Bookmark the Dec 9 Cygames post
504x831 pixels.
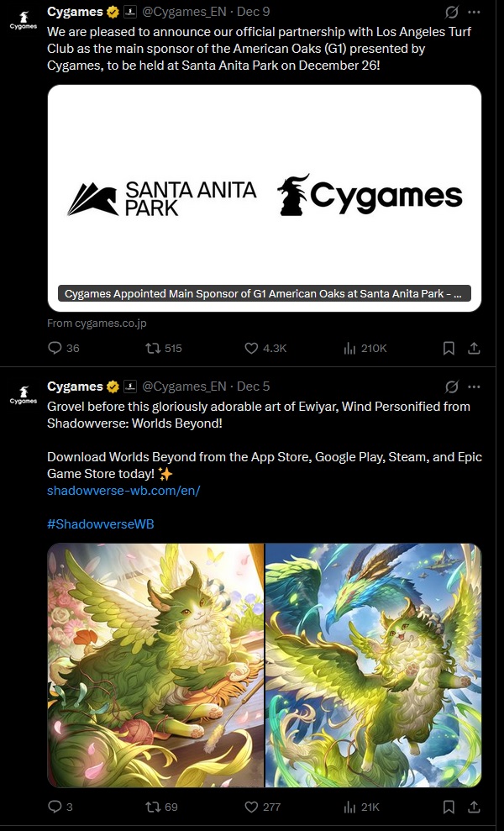[x=449, y=348]
